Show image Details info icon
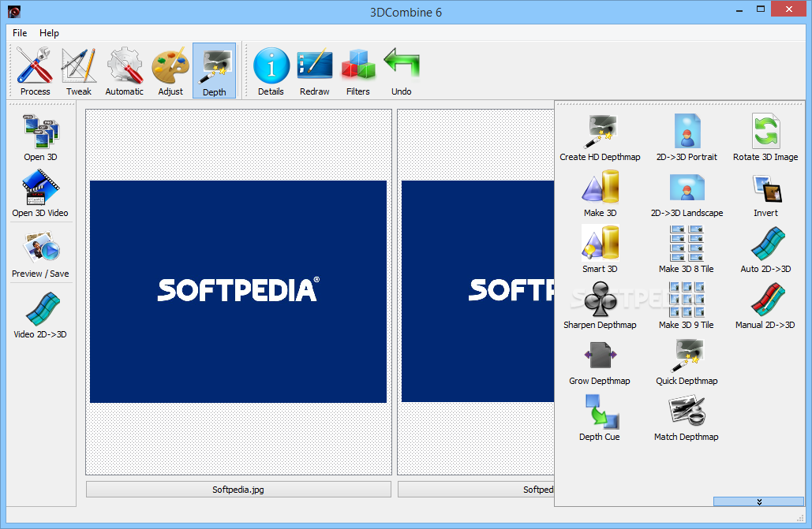The height and width of the screenshot is (529, 812). click(x=271, y=71)
